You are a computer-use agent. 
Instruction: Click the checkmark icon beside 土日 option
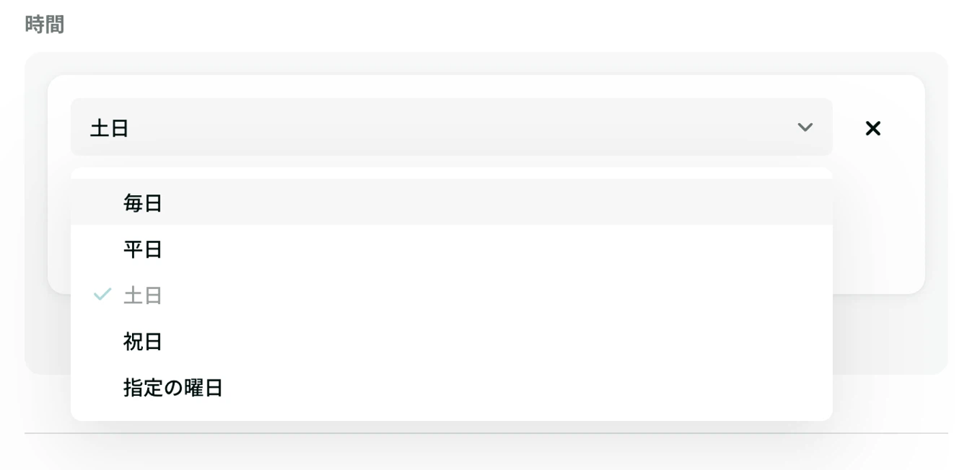click(x=102, y=295)
